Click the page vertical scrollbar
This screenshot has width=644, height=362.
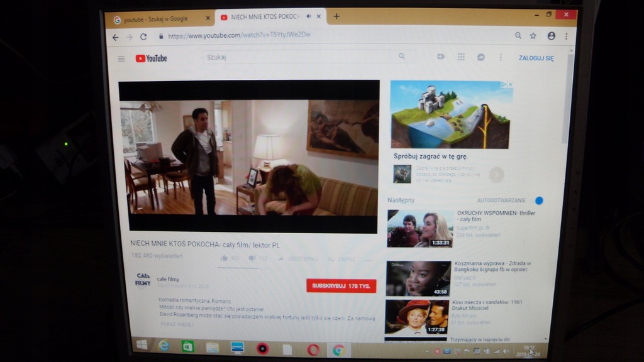(x=569, y=99)
